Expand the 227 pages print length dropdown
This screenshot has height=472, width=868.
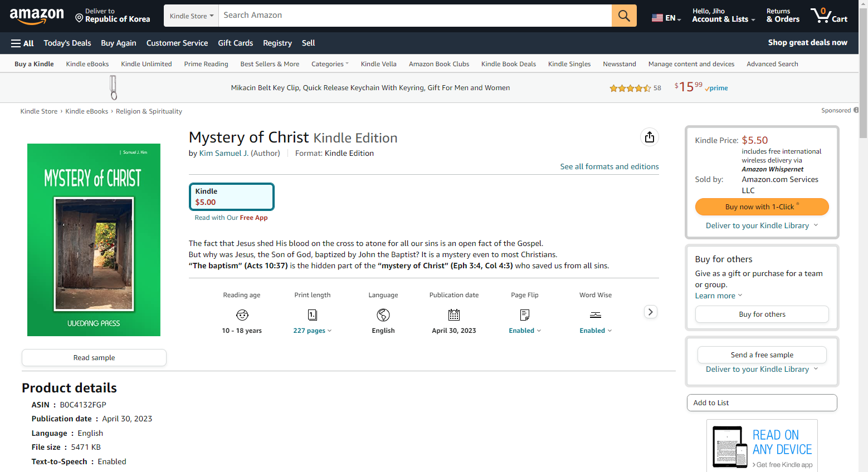(313, 331)
